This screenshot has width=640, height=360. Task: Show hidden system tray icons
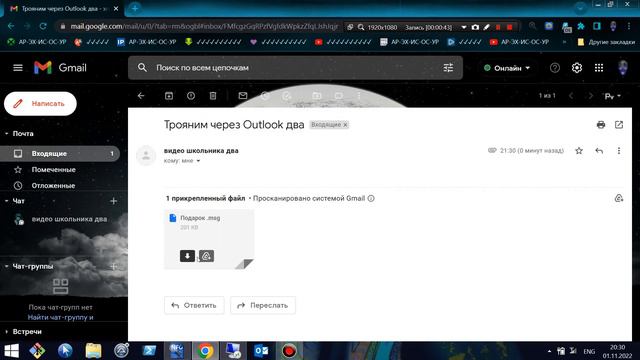[549, 351]
